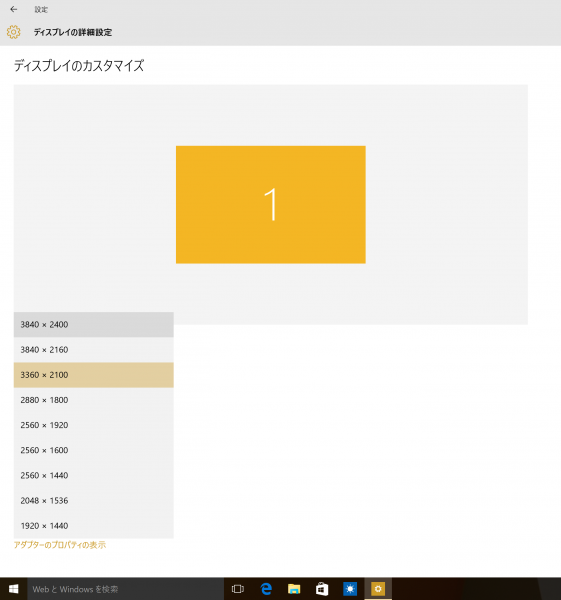Viewport: 561px width, 600px height.
Task: Pick 2560 × 1600 from resolution list
Action: click(94, 450)
